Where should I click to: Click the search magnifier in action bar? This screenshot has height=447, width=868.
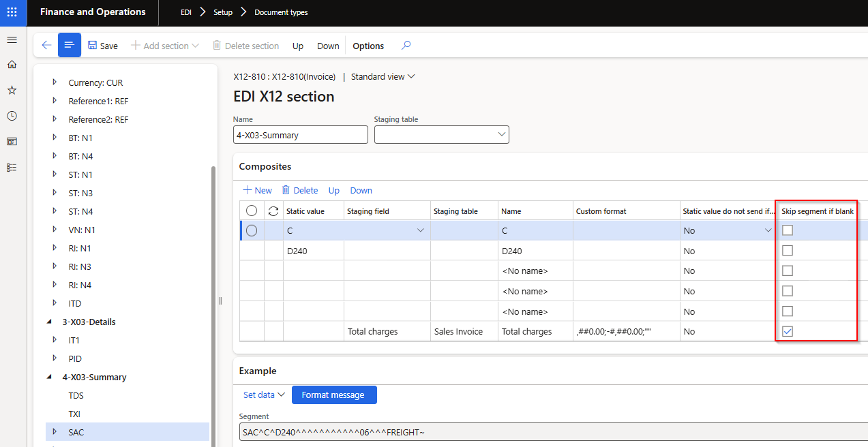[406, 46]
